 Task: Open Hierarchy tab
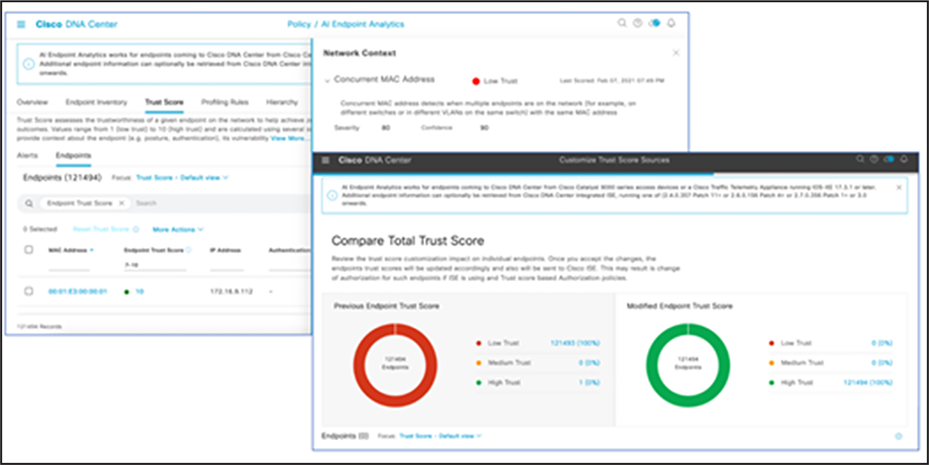click(282, 102)
